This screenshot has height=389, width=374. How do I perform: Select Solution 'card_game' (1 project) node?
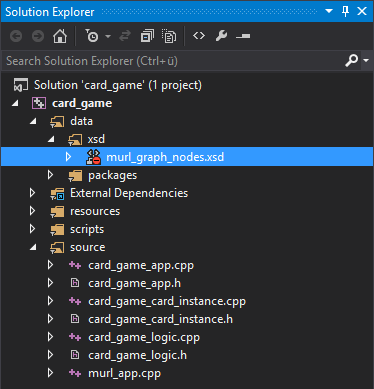pyautogui.click(x=118, y=85)
